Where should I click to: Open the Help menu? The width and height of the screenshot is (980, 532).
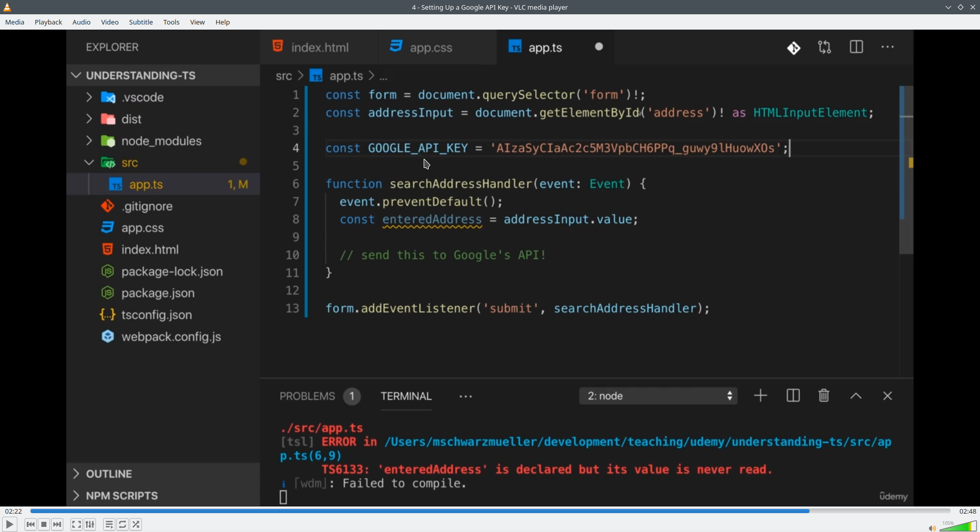click(223, 22)
